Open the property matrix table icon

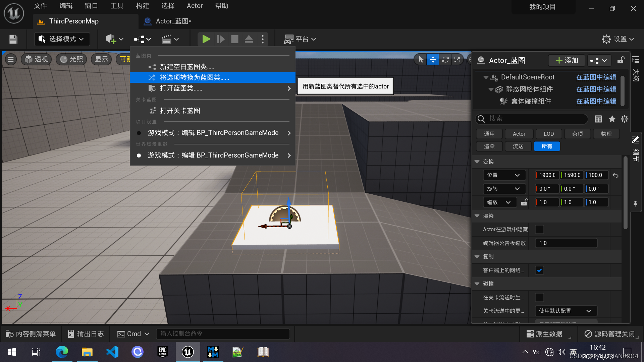[598, 119]
